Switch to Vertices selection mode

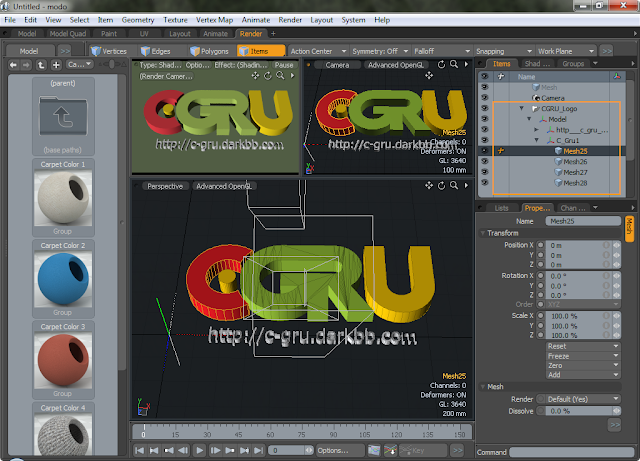(x=109, y=51)
